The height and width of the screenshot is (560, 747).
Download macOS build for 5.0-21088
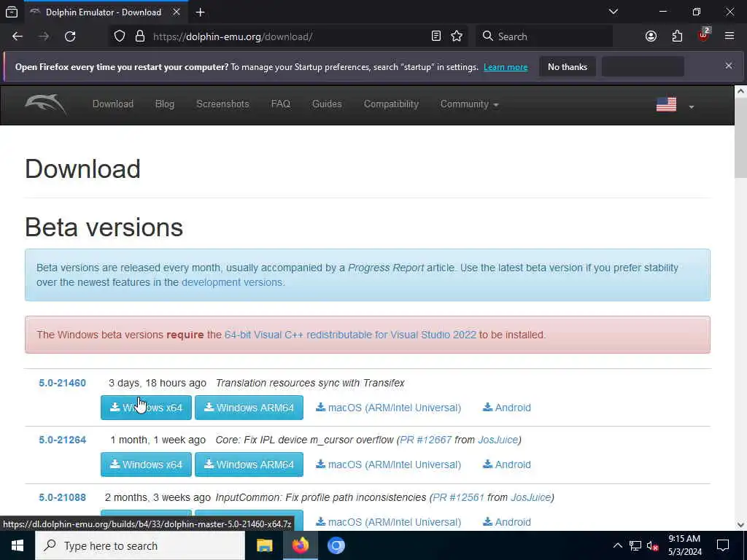[x=388, y=522]
